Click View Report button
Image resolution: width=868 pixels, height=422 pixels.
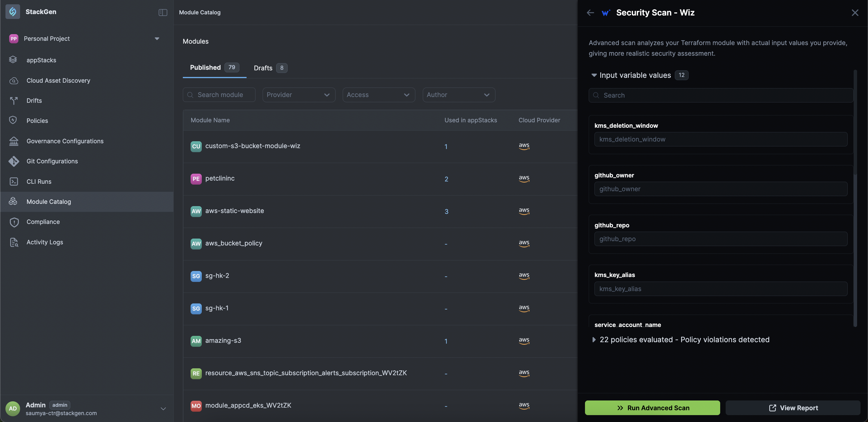793,408
